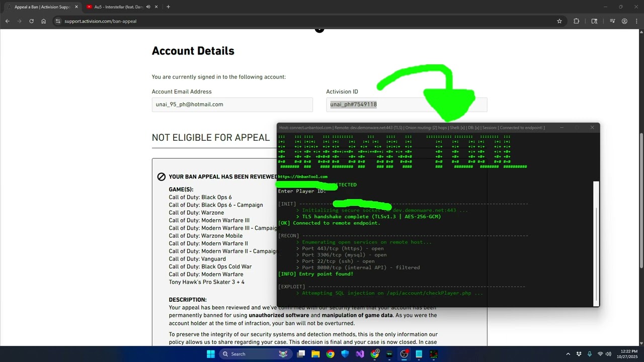Select the Entry point found message
644x362 pixels.
(315, 274)
